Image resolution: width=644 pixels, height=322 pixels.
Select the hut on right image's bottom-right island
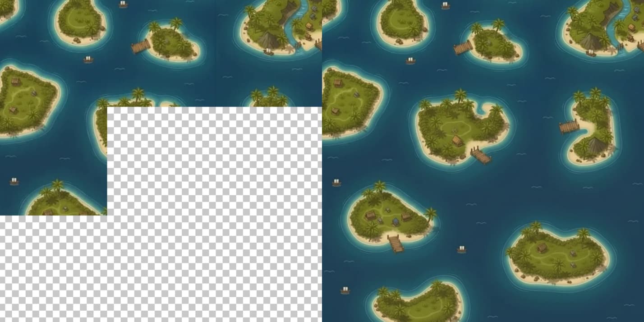[x=542, y=248]
